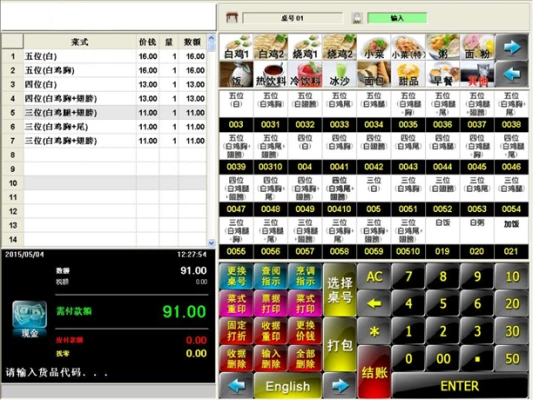
Task: Switch interface language to English
Action: pyautogui.click(x=288, y=386)
